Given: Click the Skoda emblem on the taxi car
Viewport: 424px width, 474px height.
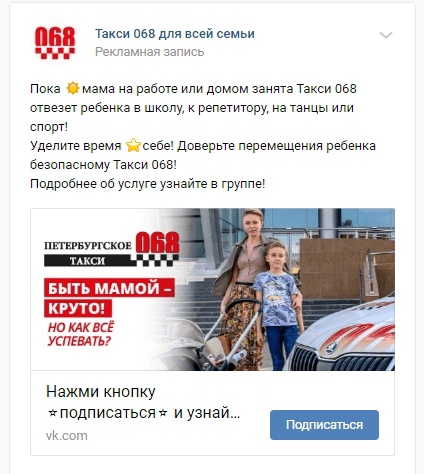Looking at the screenshot, I should pyautogui.click(x=332, y=347).
